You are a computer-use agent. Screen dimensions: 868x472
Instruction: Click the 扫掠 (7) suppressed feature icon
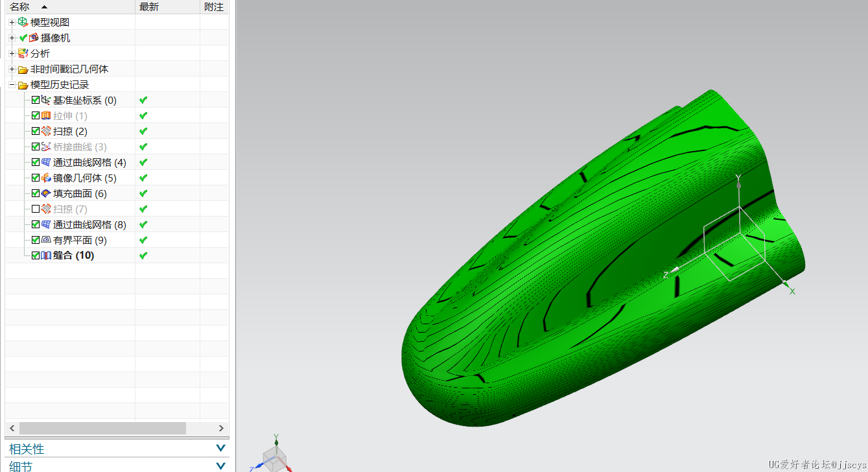tap(46, 209)
